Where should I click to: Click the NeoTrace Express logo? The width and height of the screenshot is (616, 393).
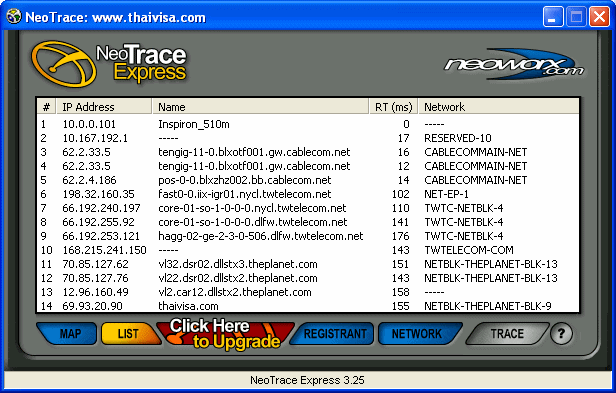(109, 64)
